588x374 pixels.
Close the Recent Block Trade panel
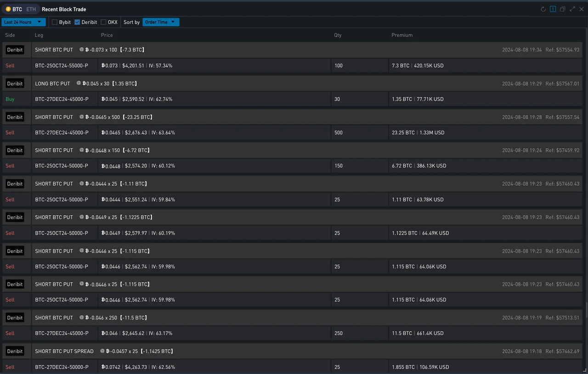[582, 9]
